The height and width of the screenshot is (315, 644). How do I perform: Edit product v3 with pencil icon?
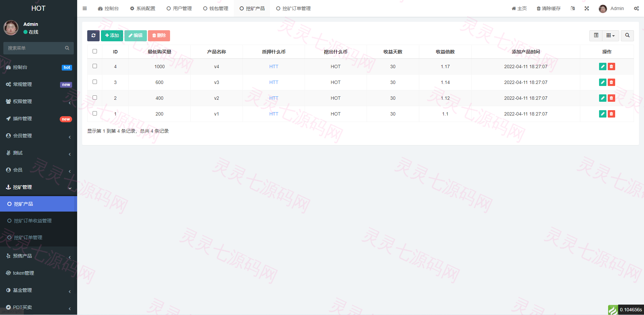point(603,82)
